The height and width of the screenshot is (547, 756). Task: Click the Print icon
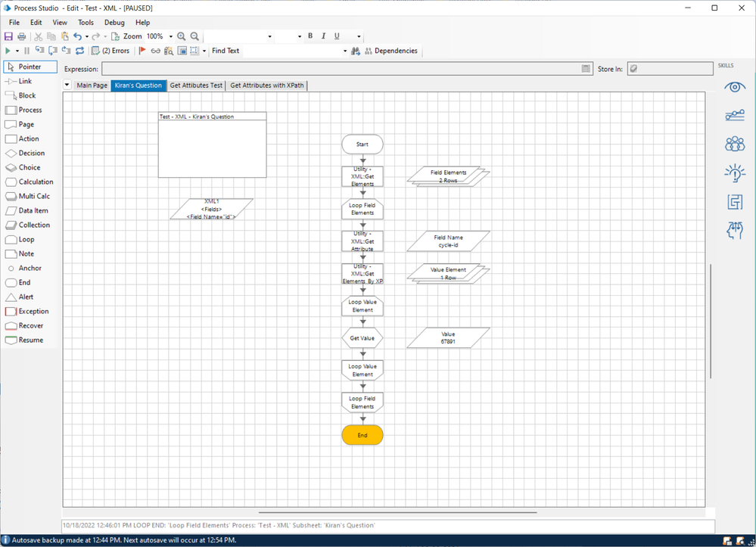[21, 36]
